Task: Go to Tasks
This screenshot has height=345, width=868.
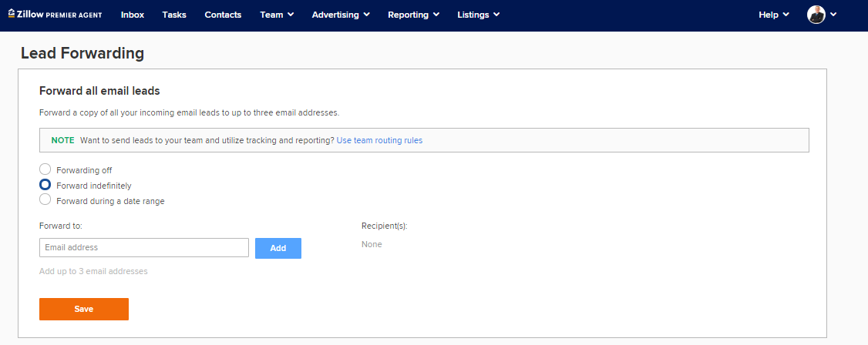Action: (174, 15)
